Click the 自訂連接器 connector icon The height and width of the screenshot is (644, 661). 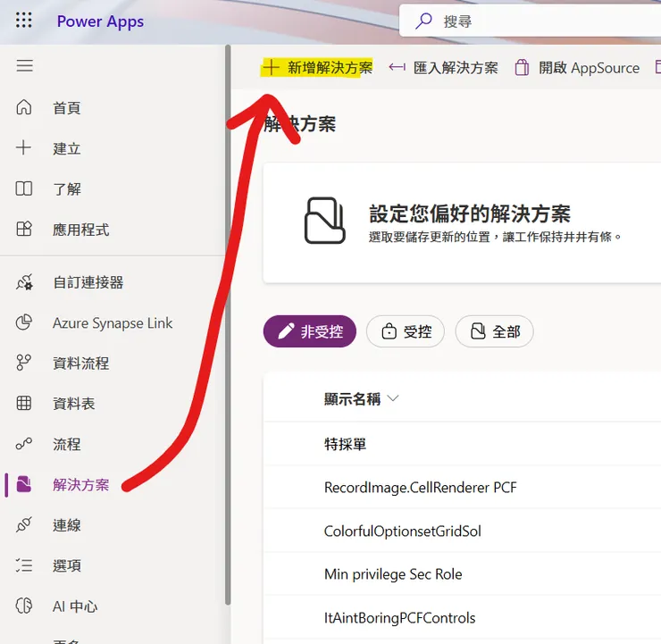(24, 282)
